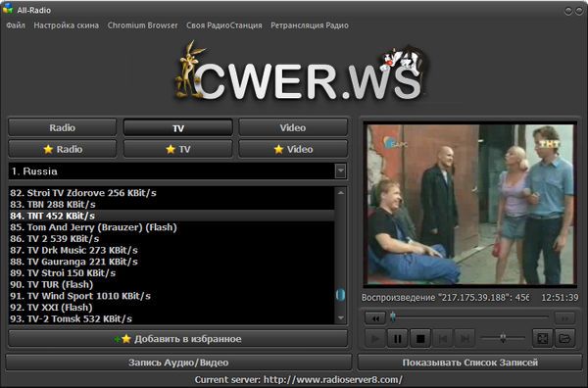588x388 pixels.
Task: Open file with the folder icon
Action: pyautogui.click(x=564, y=338)
